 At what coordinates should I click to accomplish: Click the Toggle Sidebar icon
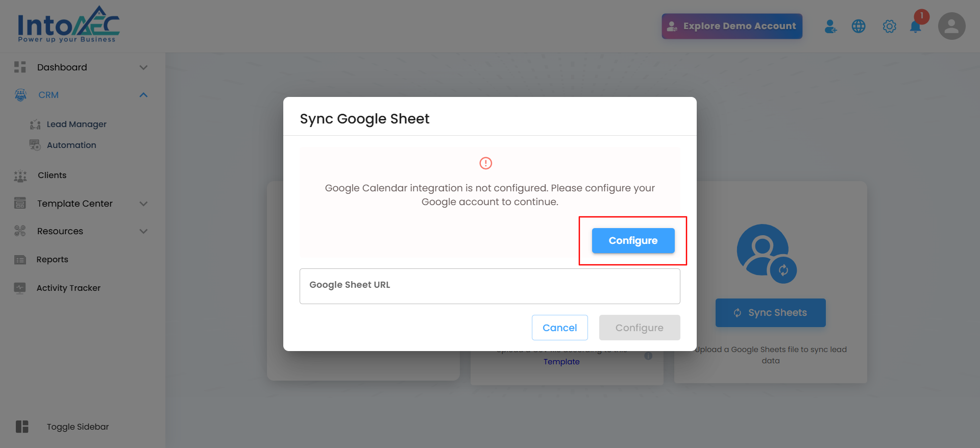[x=22, y=427]
